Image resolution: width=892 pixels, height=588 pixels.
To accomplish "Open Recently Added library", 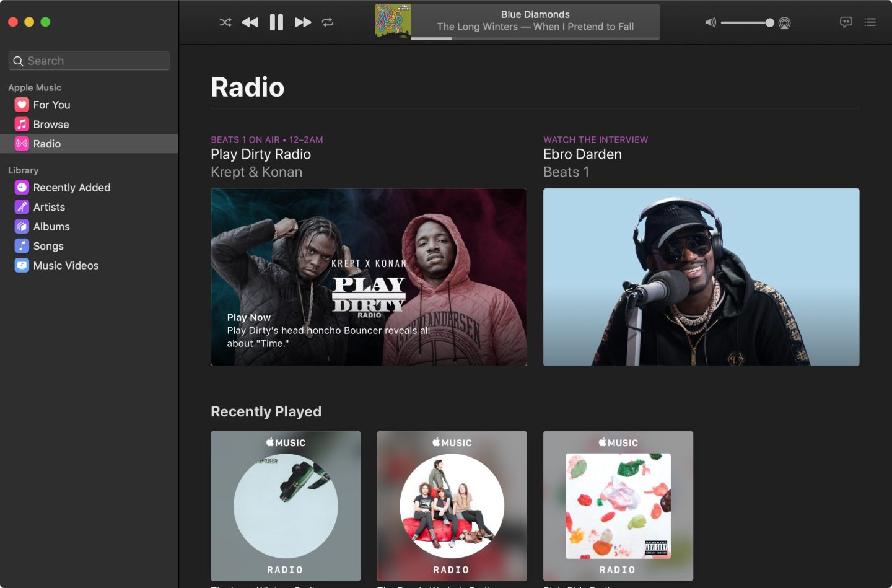I will click(x=71, y=188).
